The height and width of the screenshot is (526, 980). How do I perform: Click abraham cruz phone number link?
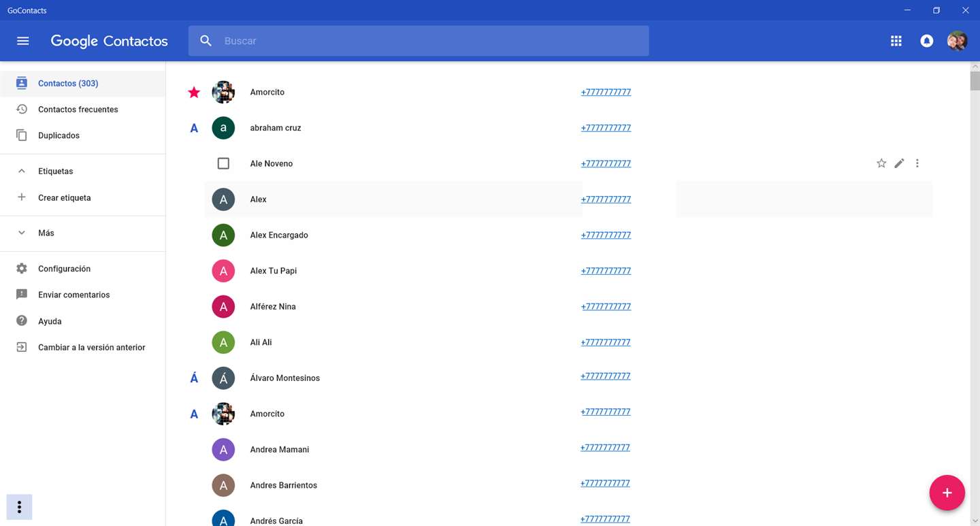(x=606, y=128)
